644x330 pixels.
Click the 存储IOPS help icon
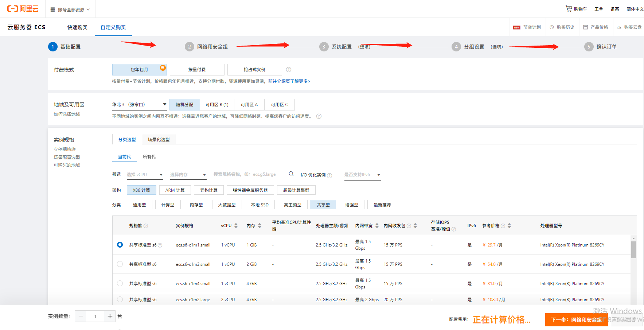(454, 229)
